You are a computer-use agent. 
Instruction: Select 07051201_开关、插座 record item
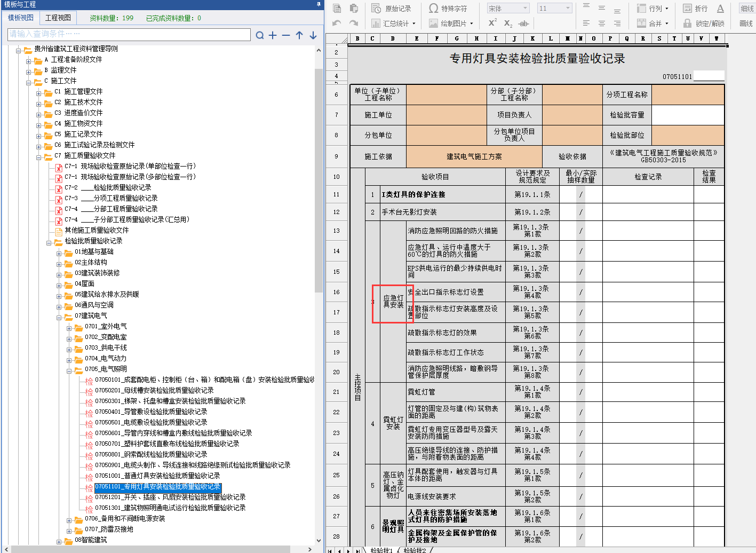(170, 497)
